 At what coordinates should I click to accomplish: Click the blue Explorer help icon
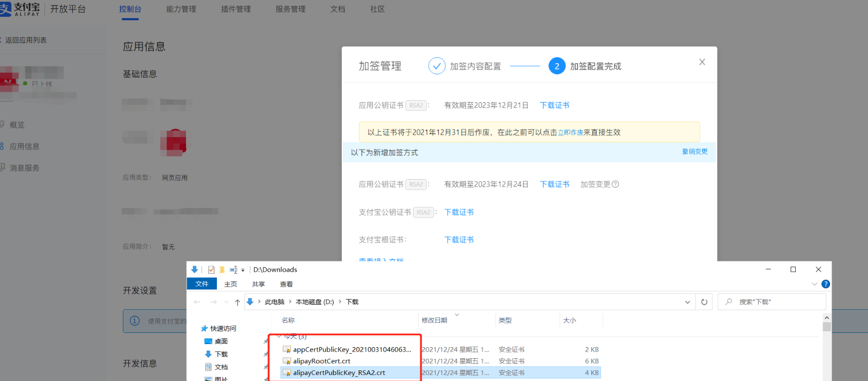point(826,284)
